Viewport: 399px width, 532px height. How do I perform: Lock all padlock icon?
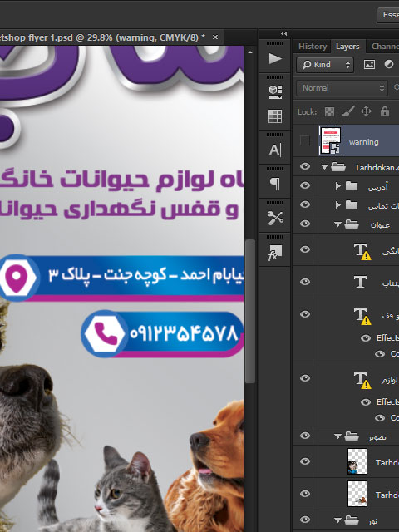[384, 111]
